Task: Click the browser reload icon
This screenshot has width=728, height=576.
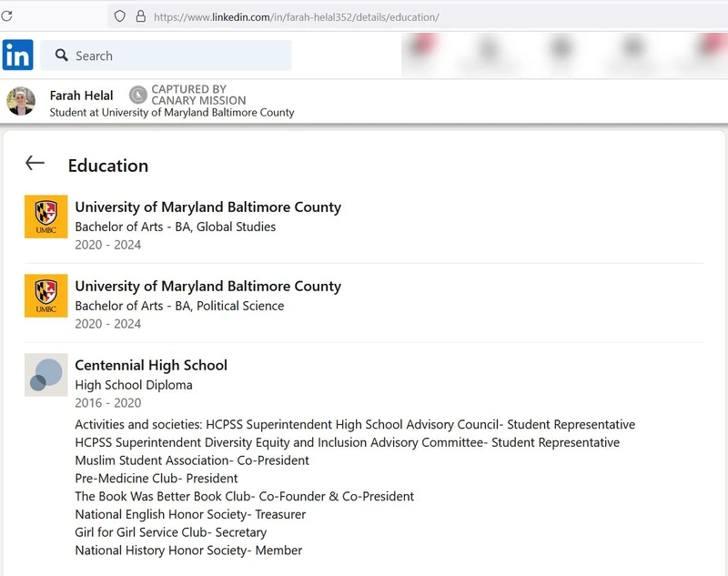Action: tap(6, 16)
